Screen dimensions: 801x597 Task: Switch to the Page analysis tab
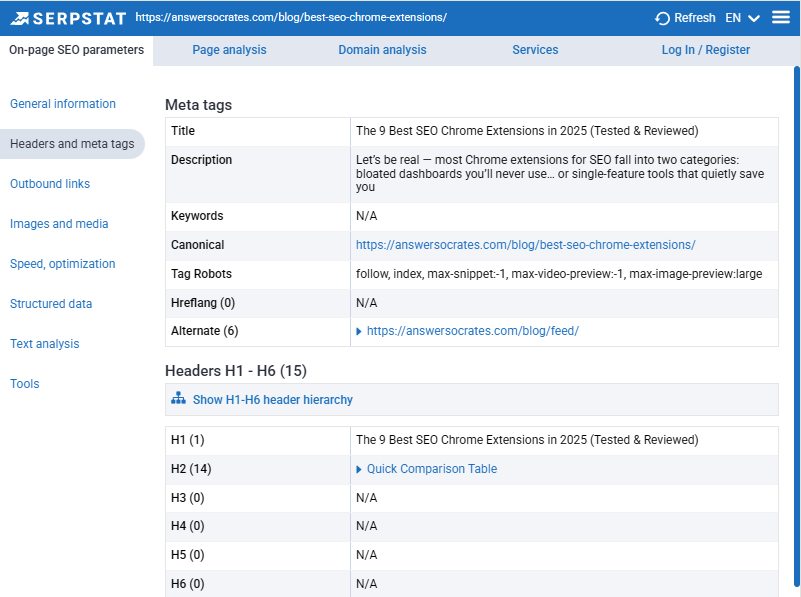pos(229,49)
